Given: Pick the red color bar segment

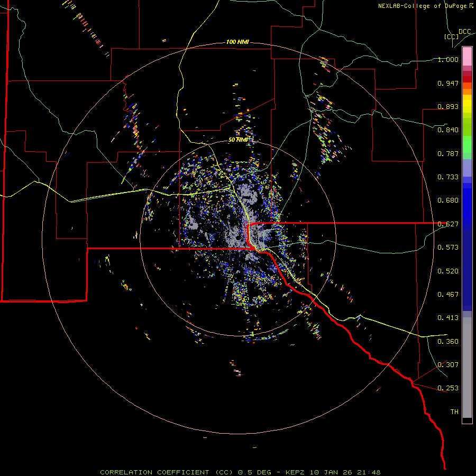Looking at the screenshot, I should (x=467, y=79).
